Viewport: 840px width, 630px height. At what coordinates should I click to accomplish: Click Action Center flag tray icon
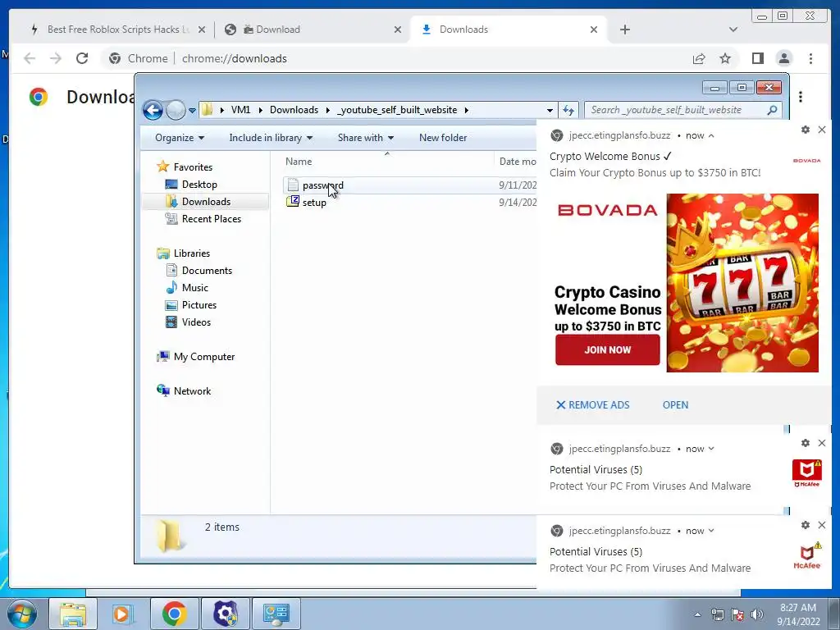pos(737,614)
